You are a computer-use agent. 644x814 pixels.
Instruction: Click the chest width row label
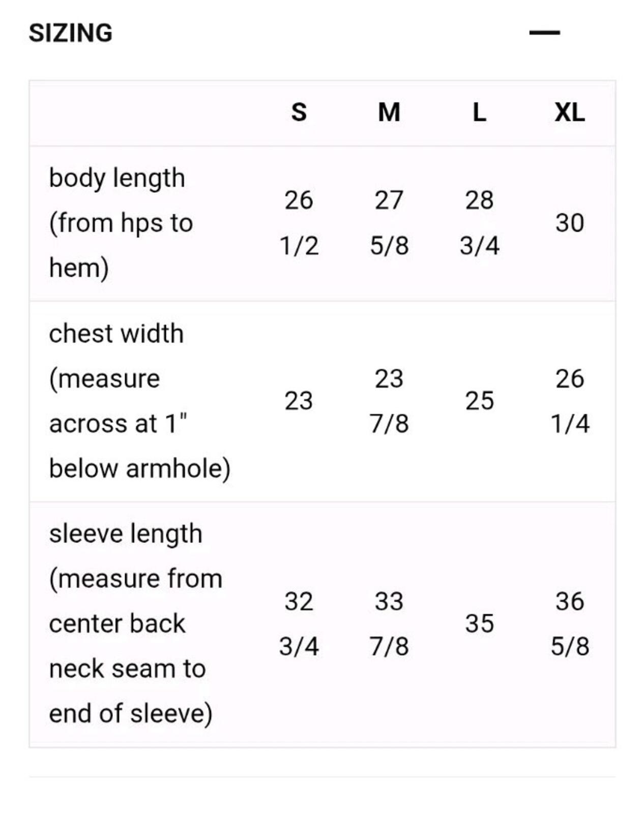point(140,401)
